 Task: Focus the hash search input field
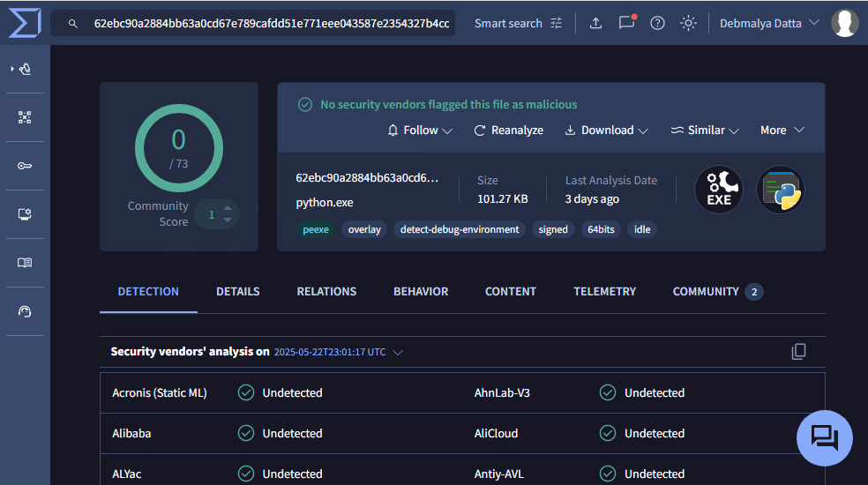coord(272,23)
